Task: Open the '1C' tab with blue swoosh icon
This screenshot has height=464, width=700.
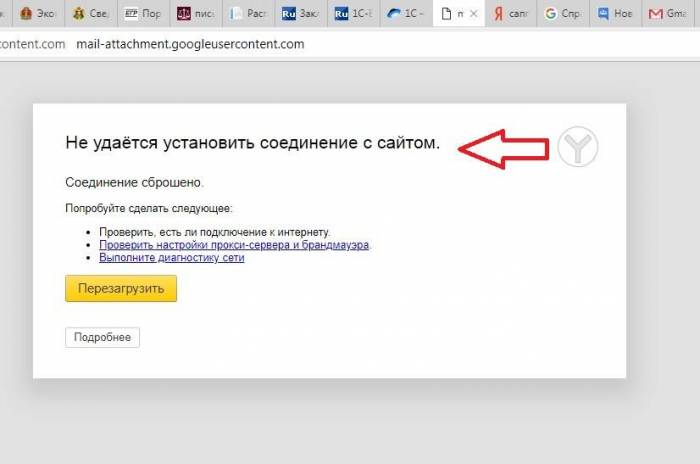Action: pyautogui.click(x=405, y=14)
